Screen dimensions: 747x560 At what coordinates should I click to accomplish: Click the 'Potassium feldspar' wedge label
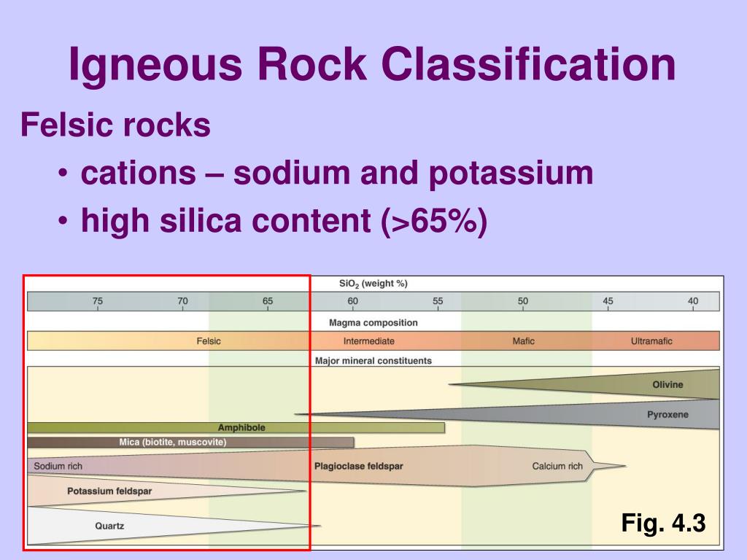point(109,491)
